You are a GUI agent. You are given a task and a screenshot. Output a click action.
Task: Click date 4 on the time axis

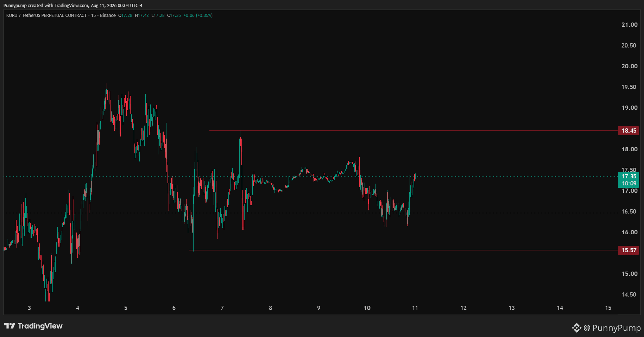(x=77, y=308)
